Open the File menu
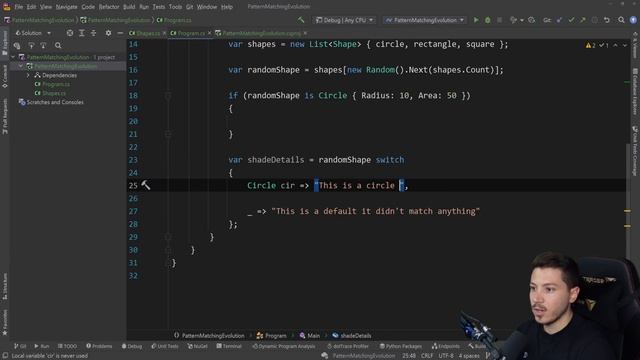Image resolution: width=640 pixels, height=360 pixels. click(x=19, y=7)
